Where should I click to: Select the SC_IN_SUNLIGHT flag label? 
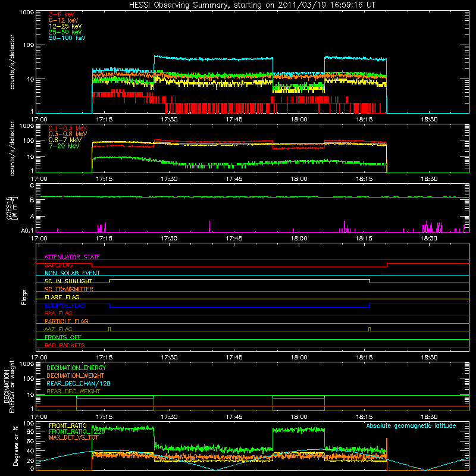pos(68,281)
